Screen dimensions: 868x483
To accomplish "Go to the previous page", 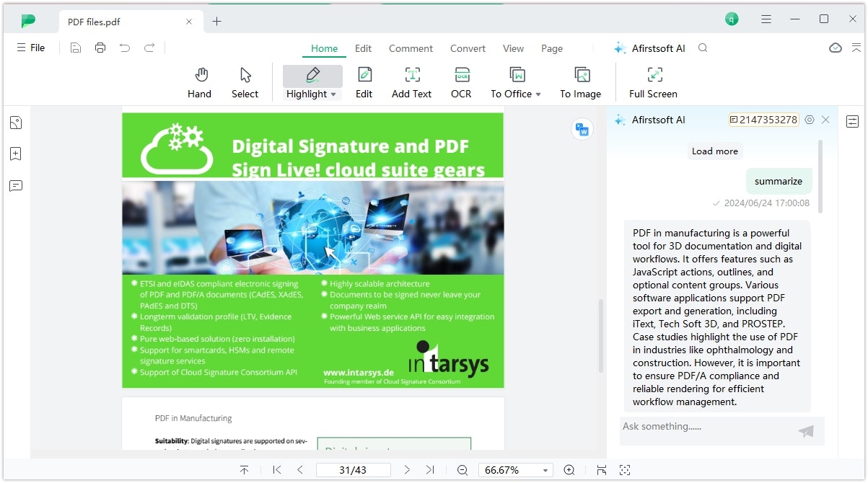I will pyautogui.click(x=300, y=470).
